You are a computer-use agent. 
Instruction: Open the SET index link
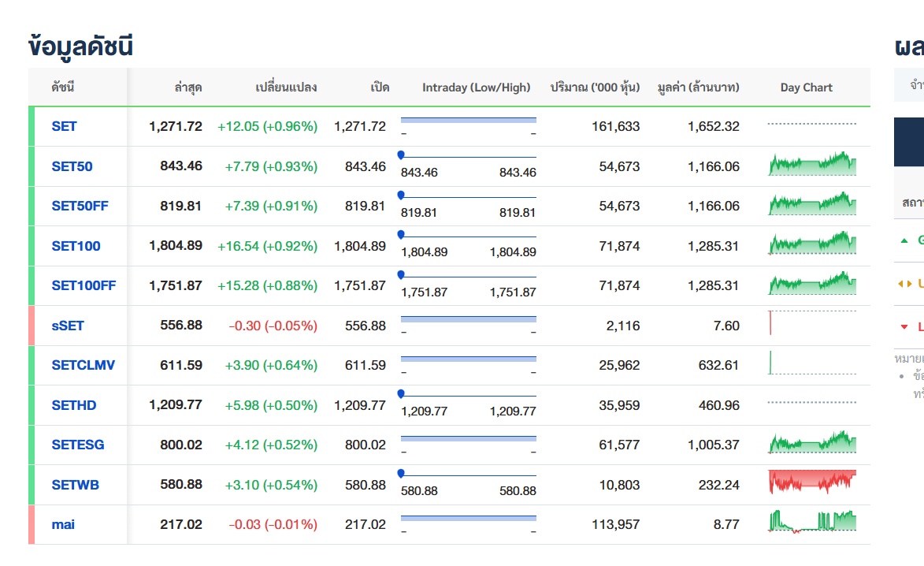click(65, 126)
